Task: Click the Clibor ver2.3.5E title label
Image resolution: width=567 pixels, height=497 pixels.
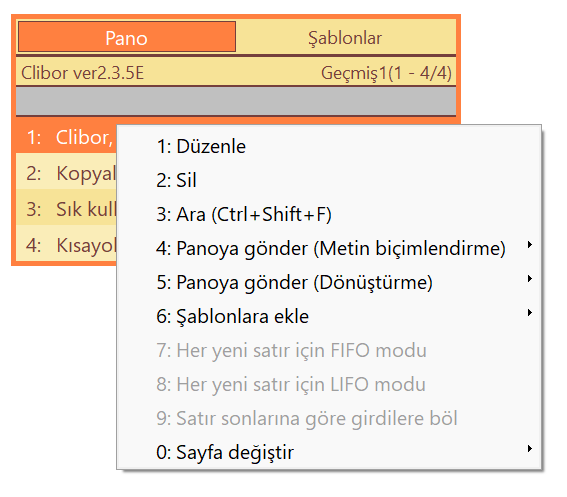Action: tap(82, 73)
